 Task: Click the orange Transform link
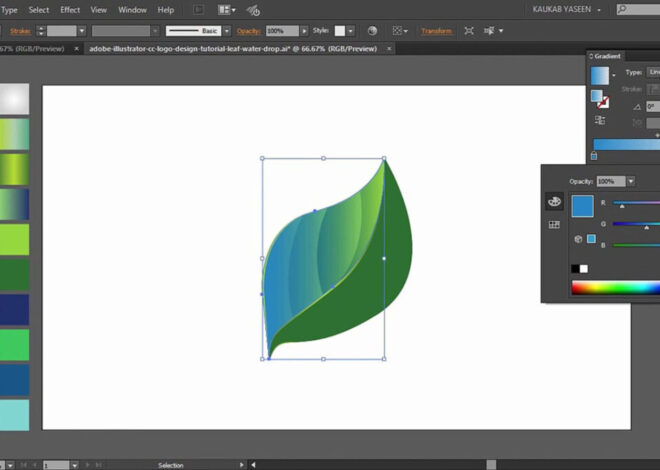436,31
